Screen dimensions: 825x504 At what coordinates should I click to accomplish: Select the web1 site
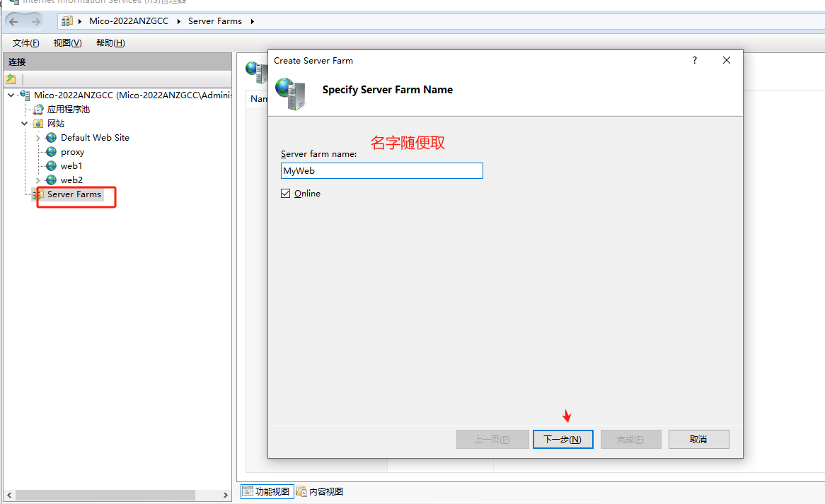[71, 166]
